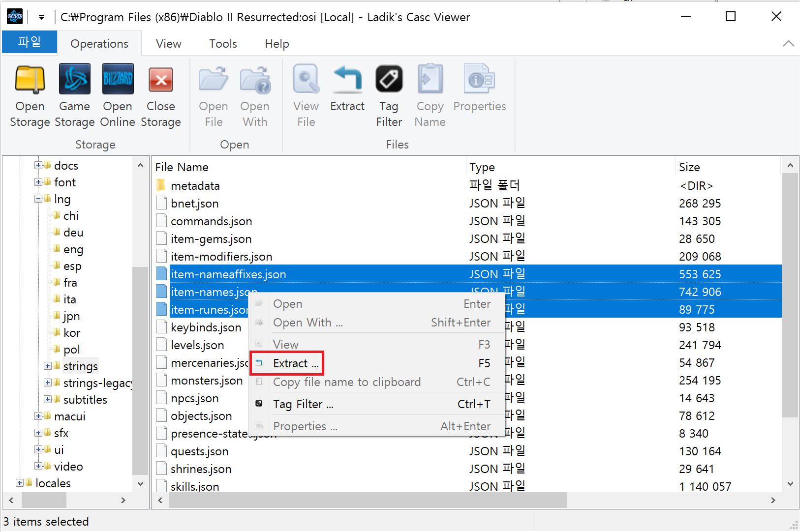
Task: Click the file icon next to commands.json
Action: [161, 221]
